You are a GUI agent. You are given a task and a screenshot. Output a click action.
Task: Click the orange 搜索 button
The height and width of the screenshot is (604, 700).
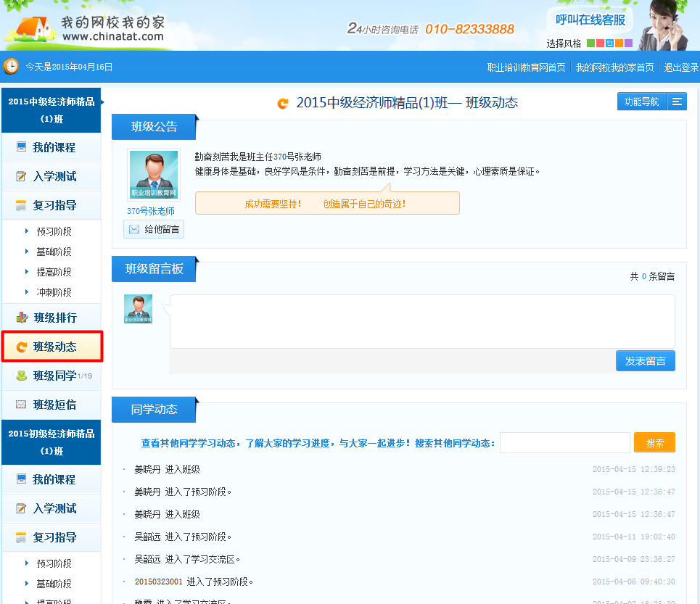[x=654, y=442]
